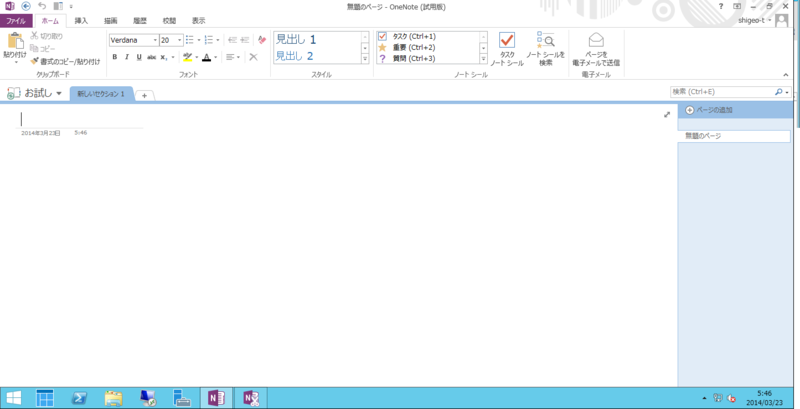Click 切り取り cut scissors button
Viewport: 800px width, 409px height.
click(46, 36)
